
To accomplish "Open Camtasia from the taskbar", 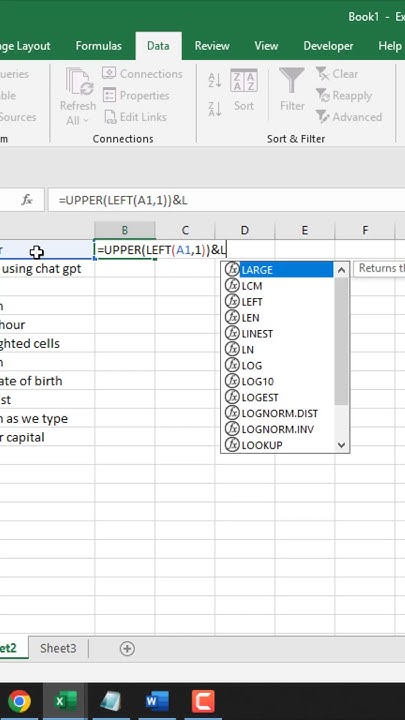I will tap(202, 701).
